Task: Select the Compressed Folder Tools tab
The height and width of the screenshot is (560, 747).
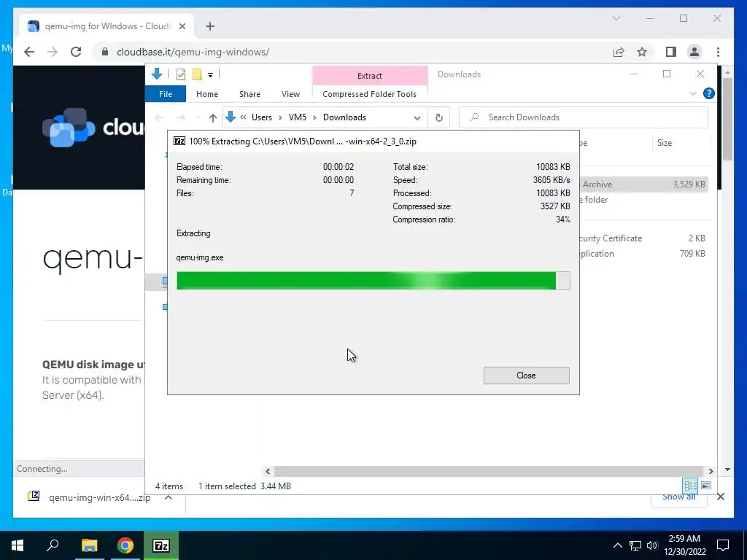Action: click(369, 94)
